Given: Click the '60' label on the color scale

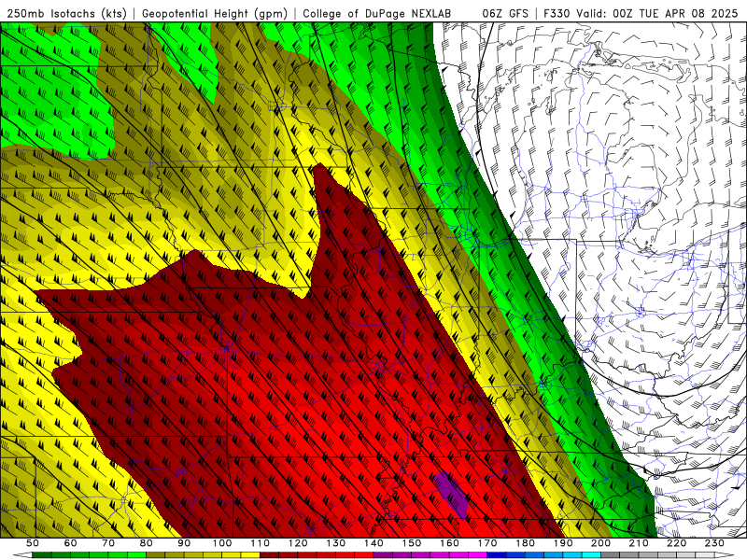Looking at the screenshot, I should pyautogui.click(x=71, y=543).
